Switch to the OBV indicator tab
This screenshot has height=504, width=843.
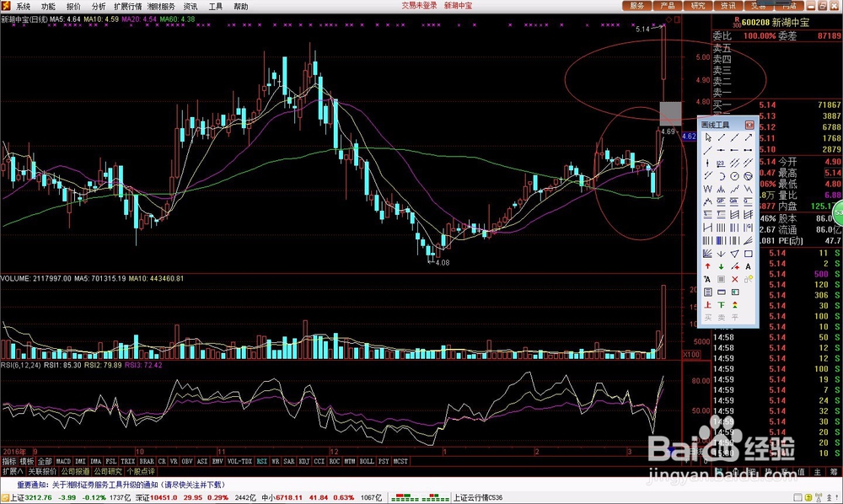[187, 462]
